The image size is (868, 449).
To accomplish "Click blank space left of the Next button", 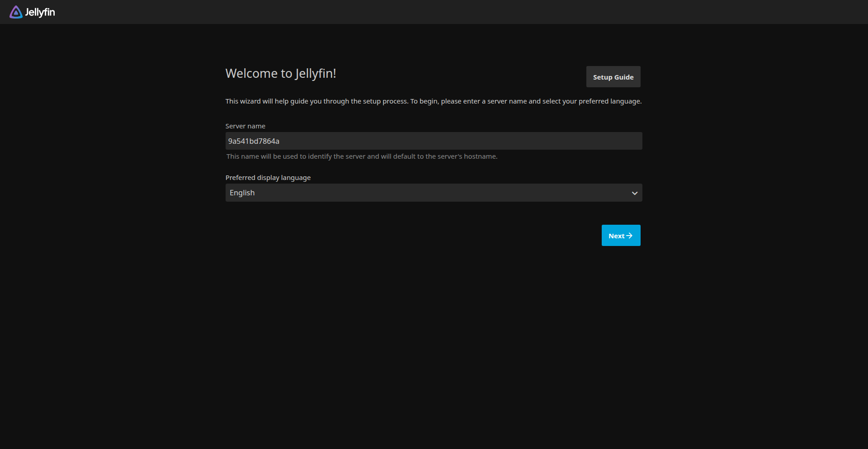I will (x=407, y=236).
